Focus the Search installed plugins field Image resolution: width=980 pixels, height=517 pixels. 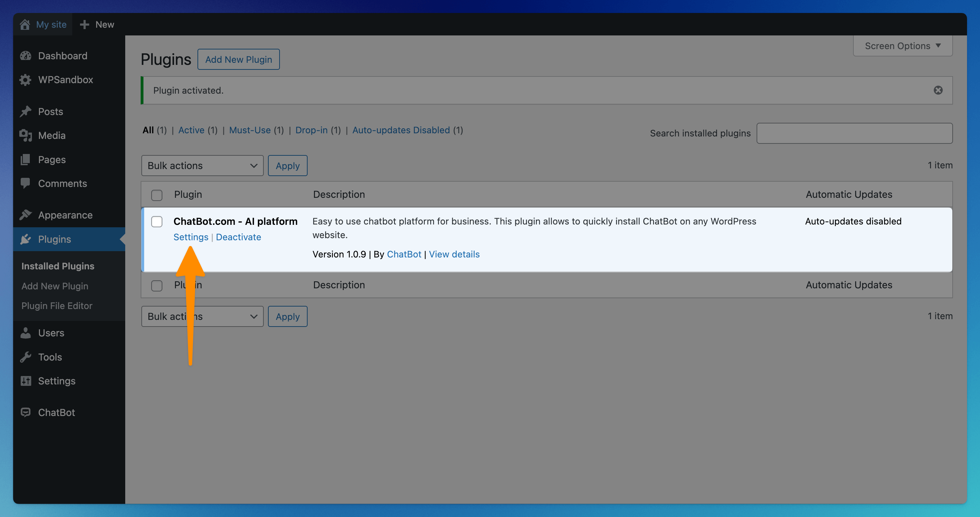click(x=854, y=133)
